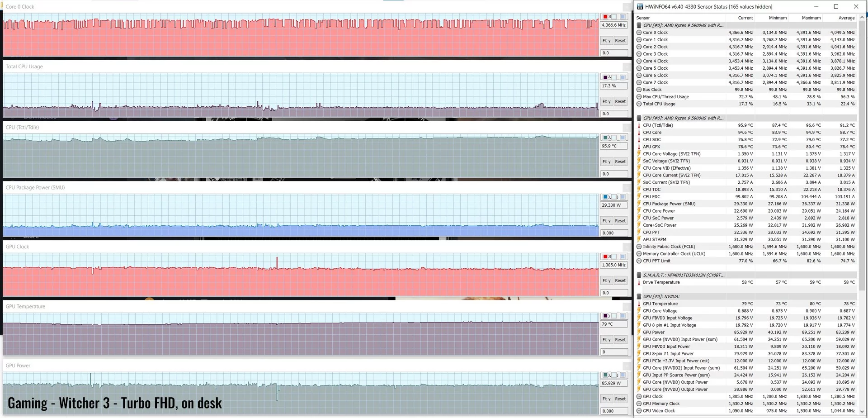Click the thermometer icon beside GPU Temperature row
Viewport: 868px width, 418px height.
click(x=639, y=304)
